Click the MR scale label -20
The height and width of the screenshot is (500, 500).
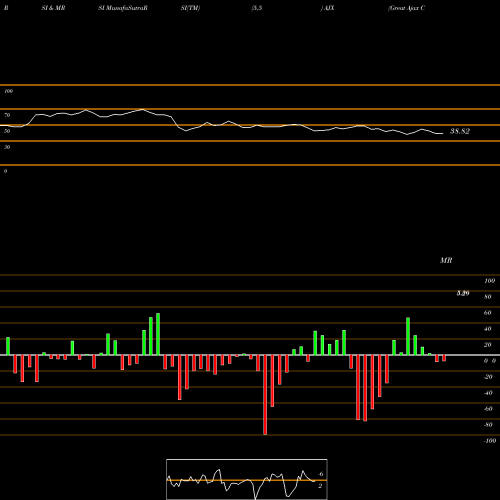(x=488, y=377)
